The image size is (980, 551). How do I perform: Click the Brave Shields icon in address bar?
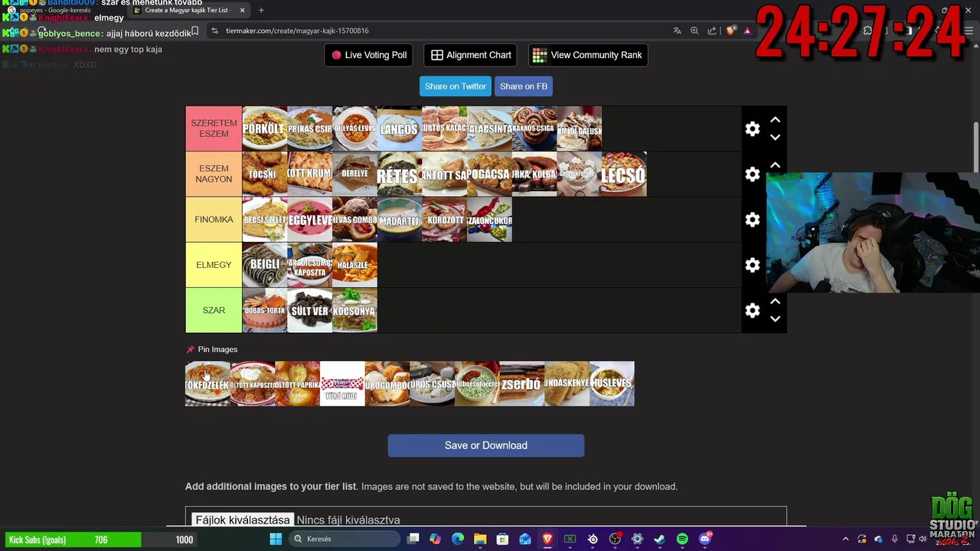(x=731, y=31)
